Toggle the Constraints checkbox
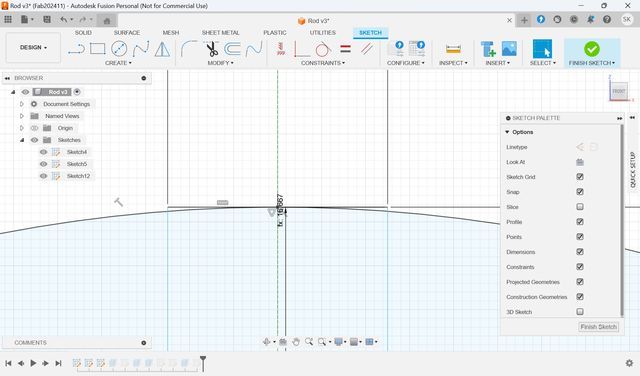The width and height of the screenshot is (640, 376). 580,267
